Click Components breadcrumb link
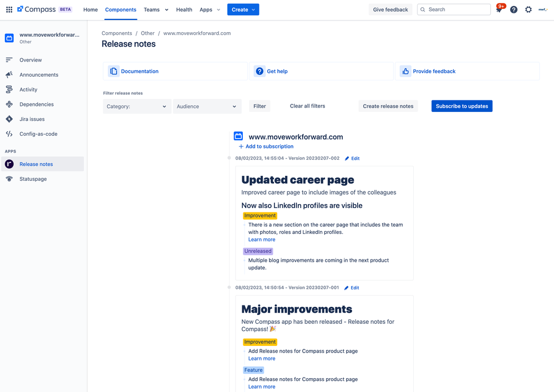The height and width of the screenshot is (392, 554). coord(116,33)
